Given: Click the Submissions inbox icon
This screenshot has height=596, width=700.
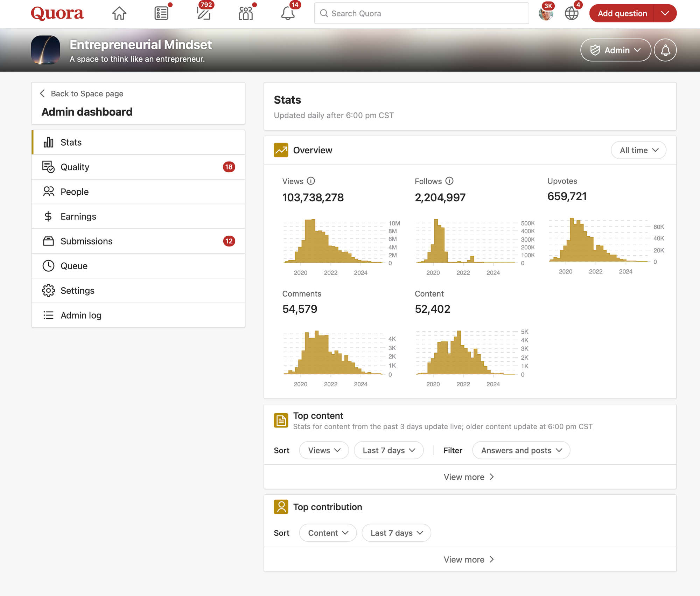Looking at the screenshot, I should (x=48, y=241).
